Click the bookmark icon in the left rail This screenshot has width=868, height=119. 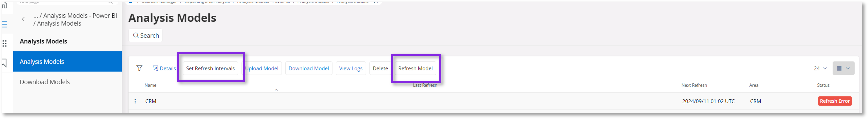(x=4, y=63)
